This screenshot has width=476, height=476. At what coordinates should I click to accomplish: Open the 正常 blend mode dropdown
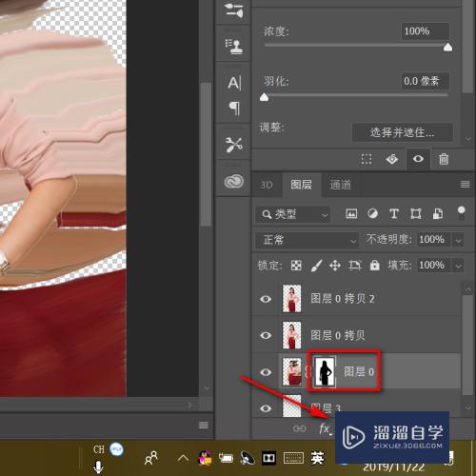pyautogui.click(x=307, y=240)
